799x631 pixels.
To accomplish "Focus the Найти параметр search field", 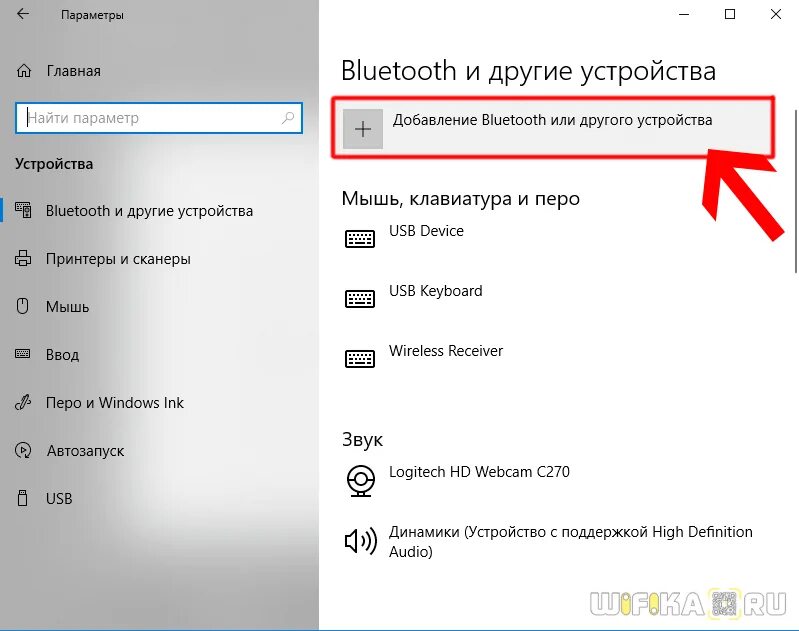I will (159, 118).
